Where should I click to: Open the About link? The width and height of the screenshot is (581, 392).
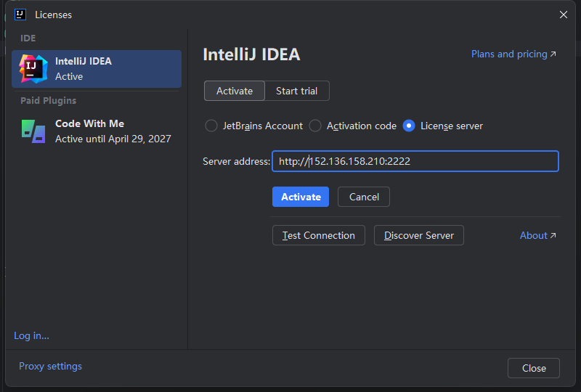click(x=537, y=235)
